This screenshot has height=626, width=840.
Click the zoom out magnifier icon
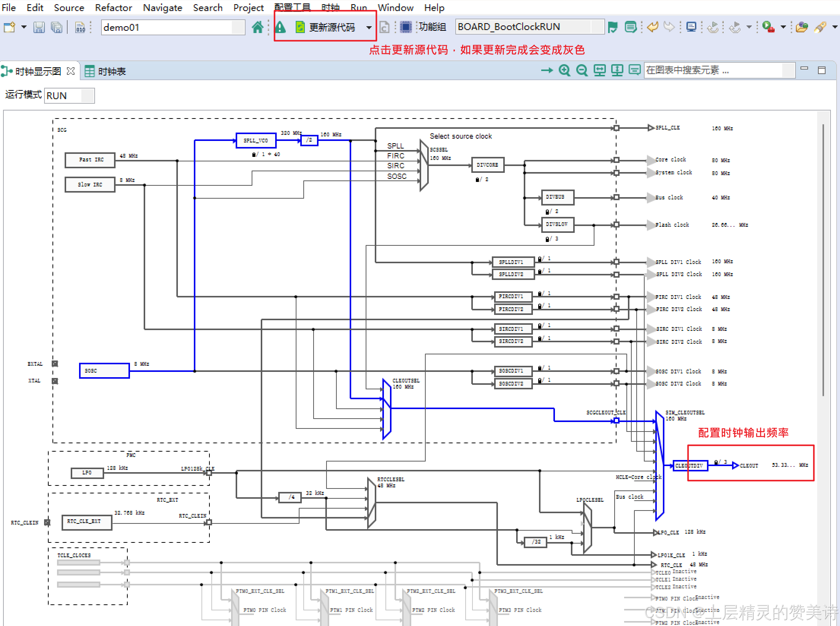pyautogui.click(x=582, y=70)
